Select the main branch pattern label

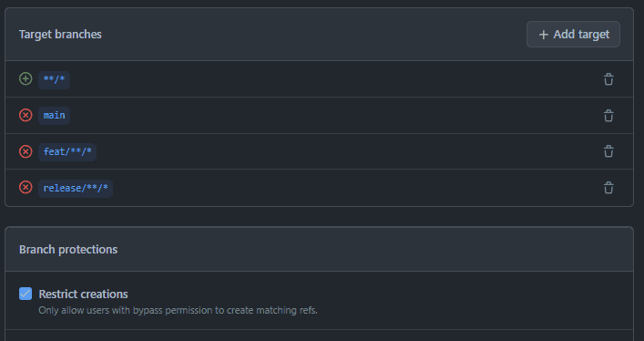(55, 116)
